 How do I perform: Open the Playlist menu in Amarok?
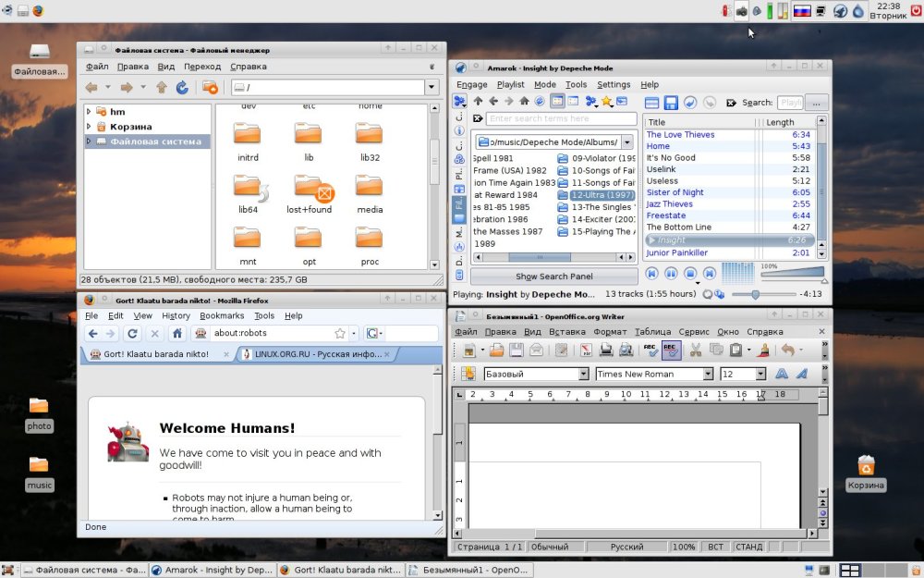[x=510, y=84]
